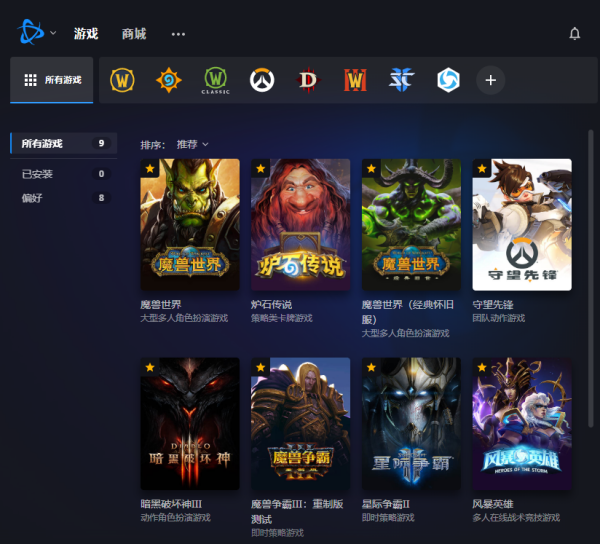Viewport: 600px width, 544px height.
Task: Filter by 已安装 installed games
Action: coord(64,174)
